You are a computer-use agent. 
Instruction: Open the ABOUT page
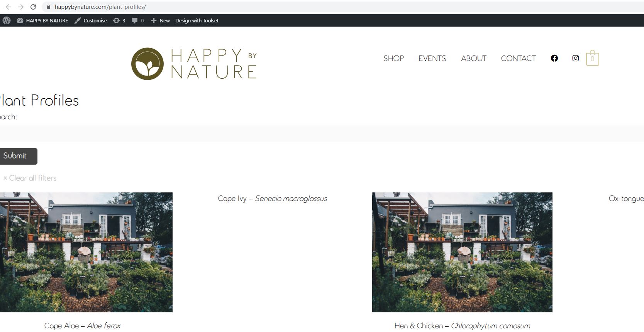click(x=473, y=58)
